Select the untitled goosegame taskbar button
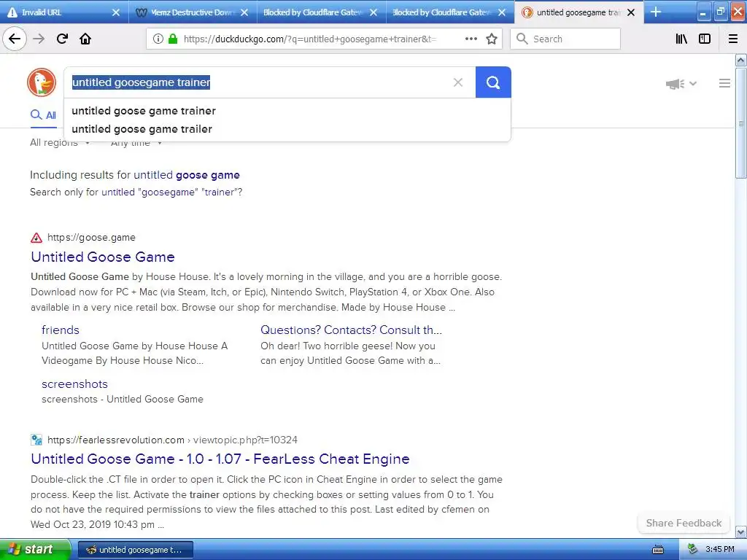Image resolution: width=747 pixels, height=560 pixels. (135, 550)
